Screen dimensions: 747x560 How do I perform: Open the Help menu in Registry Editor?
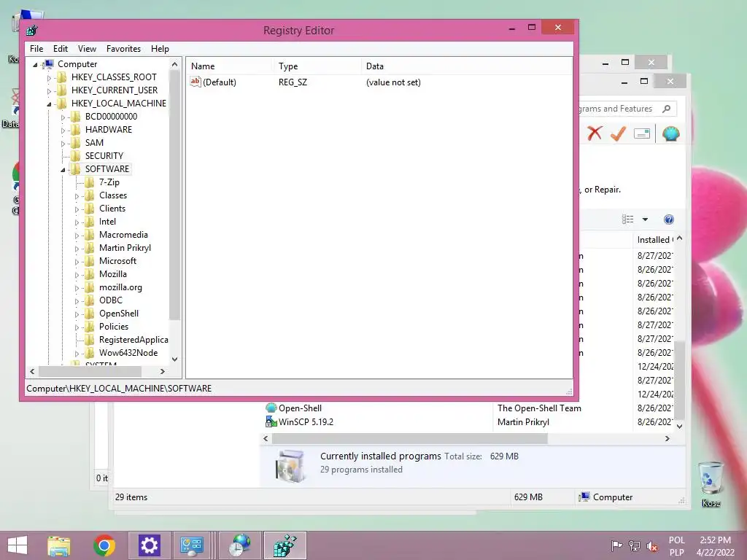pos(160,49)
